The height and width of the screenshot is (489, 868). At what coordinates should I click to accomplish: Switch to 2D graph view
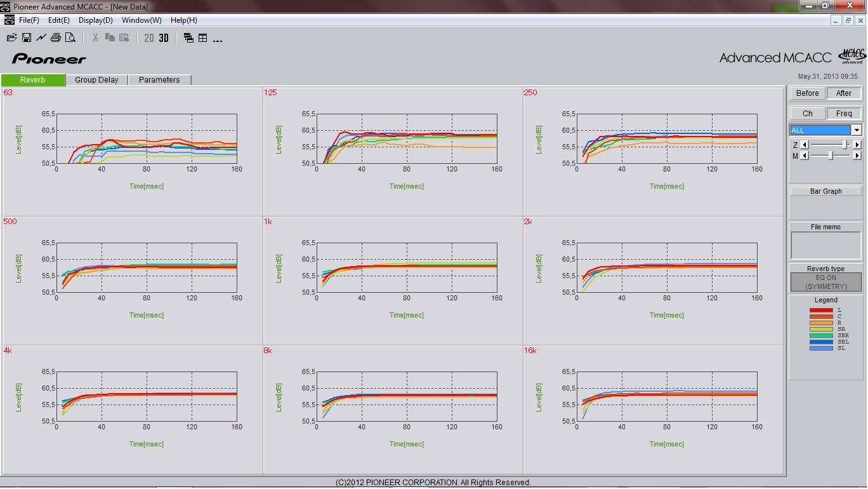[149, 38]
